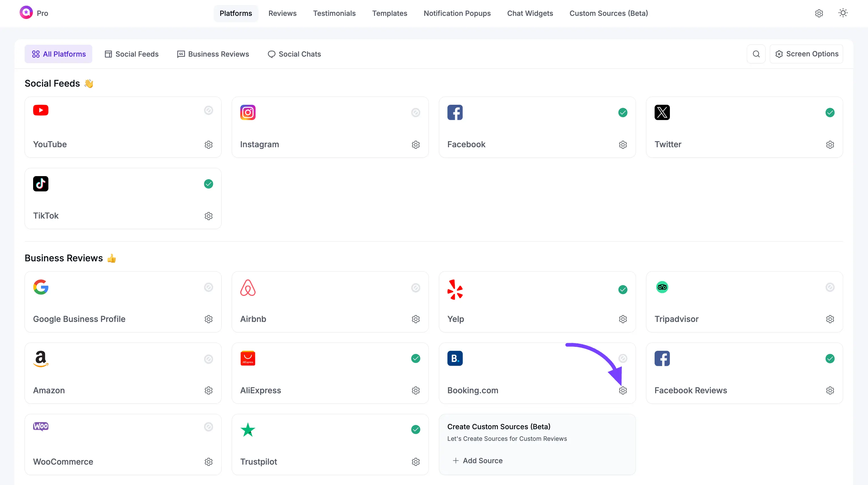
Task: Click the TikTok logo icon
Action: pos(40,184)
